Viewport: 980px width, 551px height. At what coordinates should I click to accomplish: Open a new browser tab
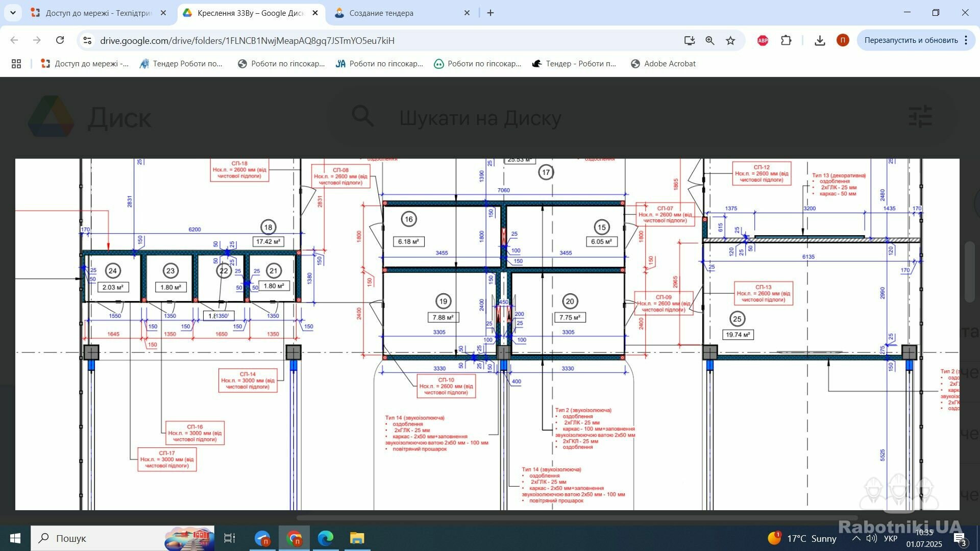pyautogui.click(x=491, y=13)
